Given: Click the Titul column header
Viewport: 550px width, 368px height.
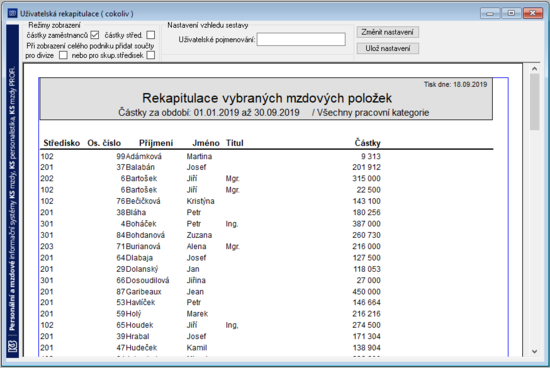Looking at the screenshot, I should (235, 143).
